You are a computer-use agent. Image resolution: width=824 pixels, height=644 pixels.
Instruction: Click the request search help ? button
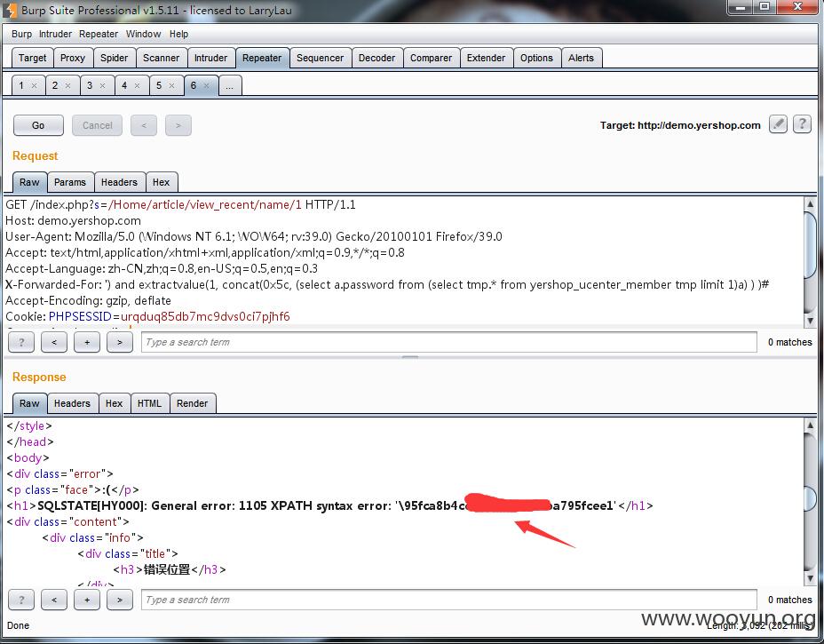21,342
